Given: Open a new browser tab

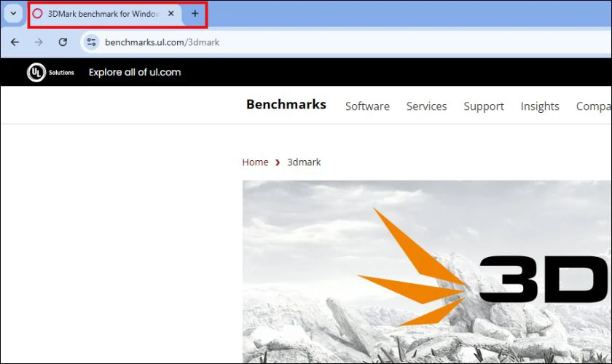Looking at the screenshot, I should coord(195,14).
